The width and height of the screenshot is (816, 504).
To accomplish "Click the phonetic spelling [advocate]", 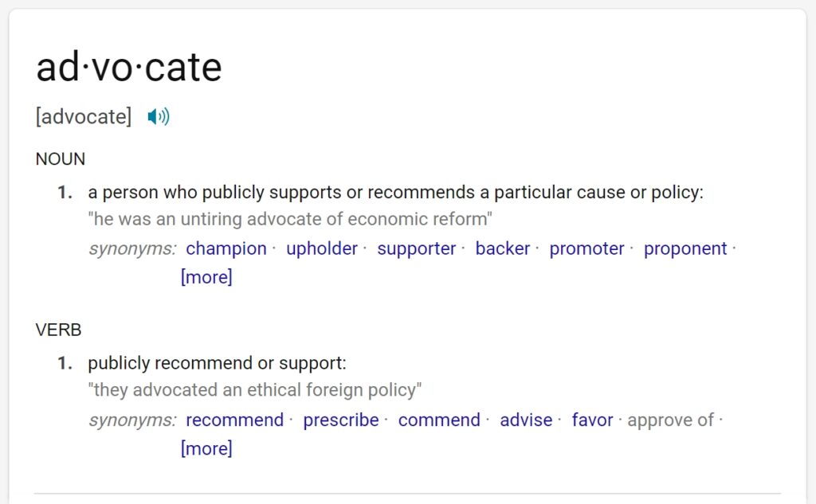I will tap(83, 116).
